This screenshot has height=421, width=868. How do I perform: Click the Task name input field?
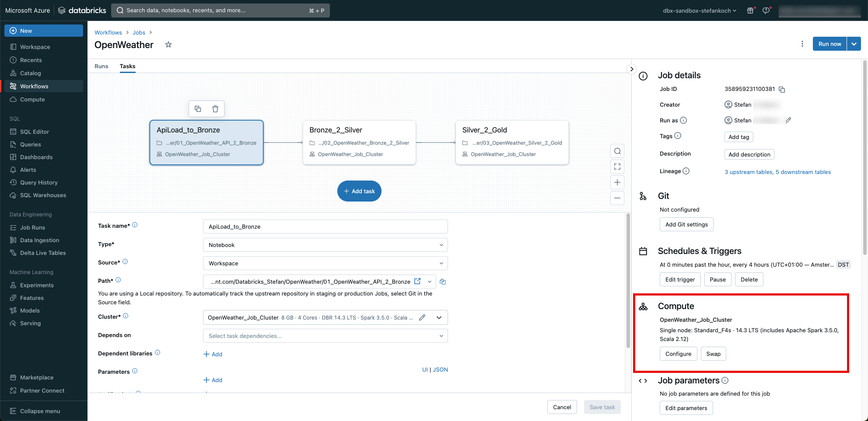(325, 226)
